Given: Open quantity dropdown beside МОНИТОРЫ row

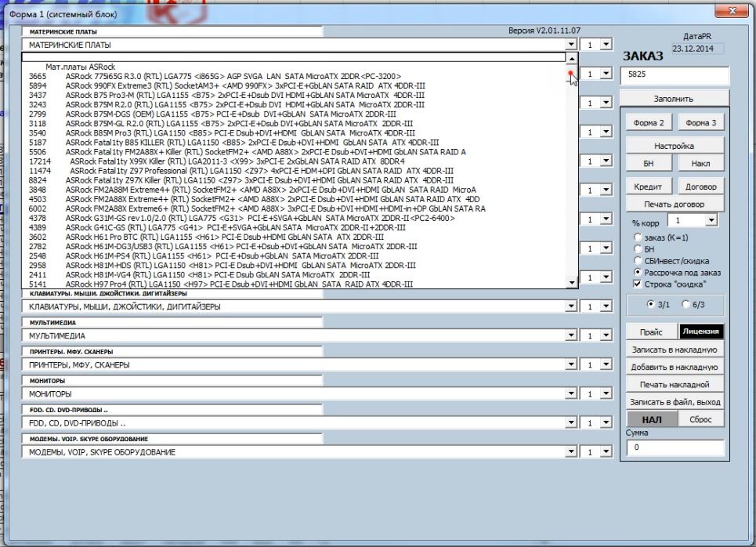Looking at the screenshot, I should tap(606, 393).
